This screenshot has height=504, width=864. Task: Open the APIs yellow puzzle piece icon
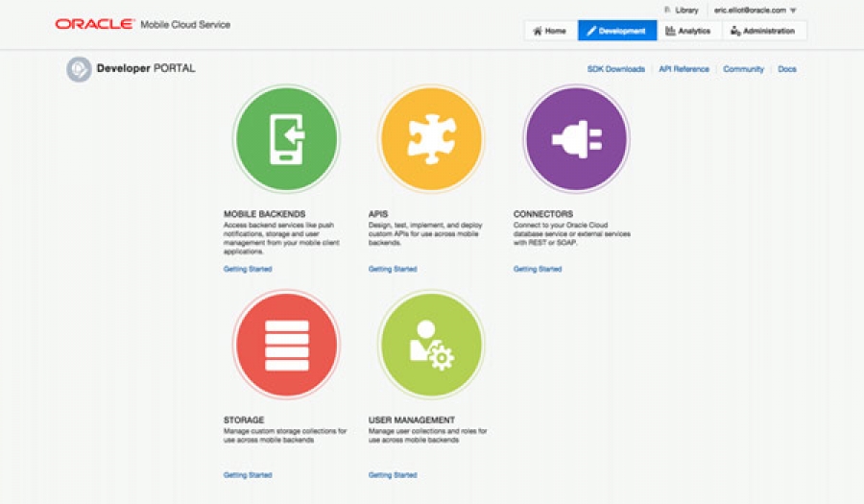[x=431, y=139]
